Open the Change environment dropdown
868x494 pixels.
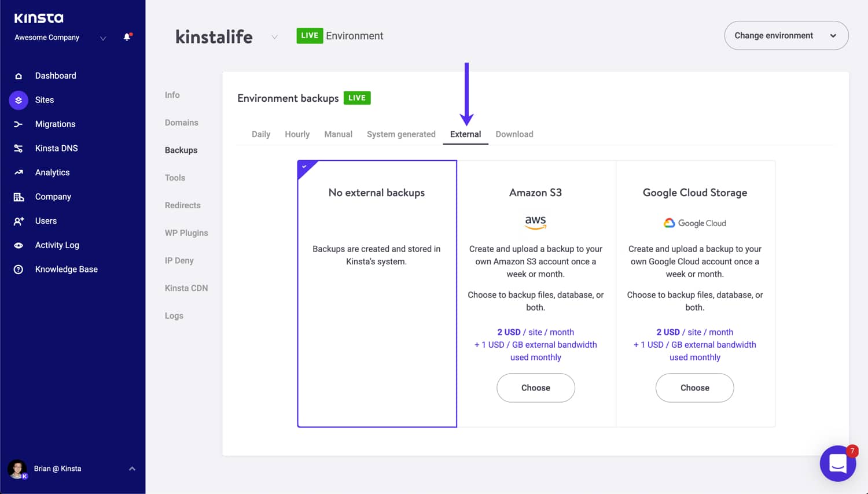[x=786, y=35]
